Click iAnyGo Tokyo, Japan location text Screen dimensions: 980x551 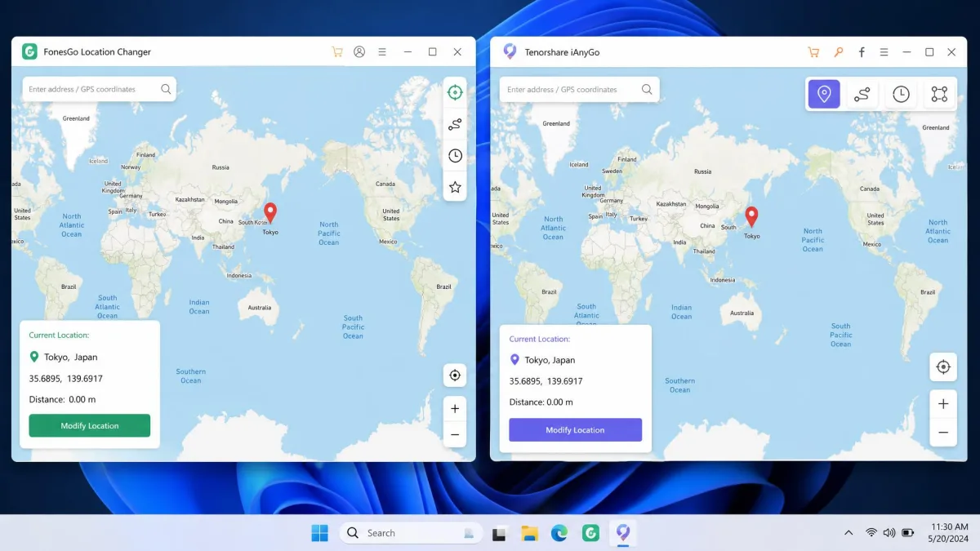click(550, 360)
